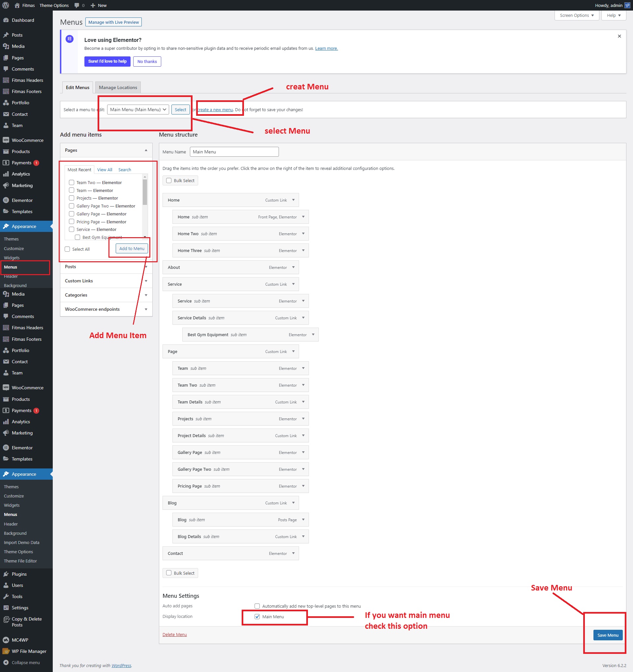The image size is (633, 672).
Task: Select the Edit Menus tab
Action: click(77, 87)
